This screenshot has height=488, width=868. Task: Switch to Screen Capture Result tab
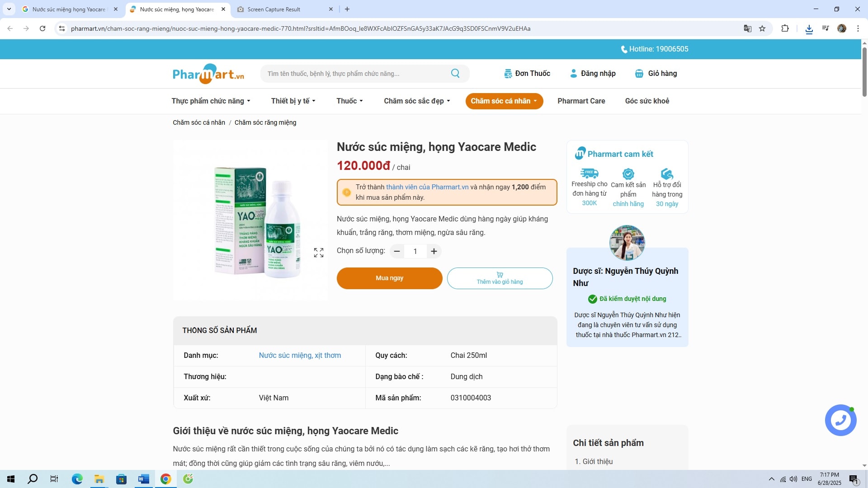274,9
